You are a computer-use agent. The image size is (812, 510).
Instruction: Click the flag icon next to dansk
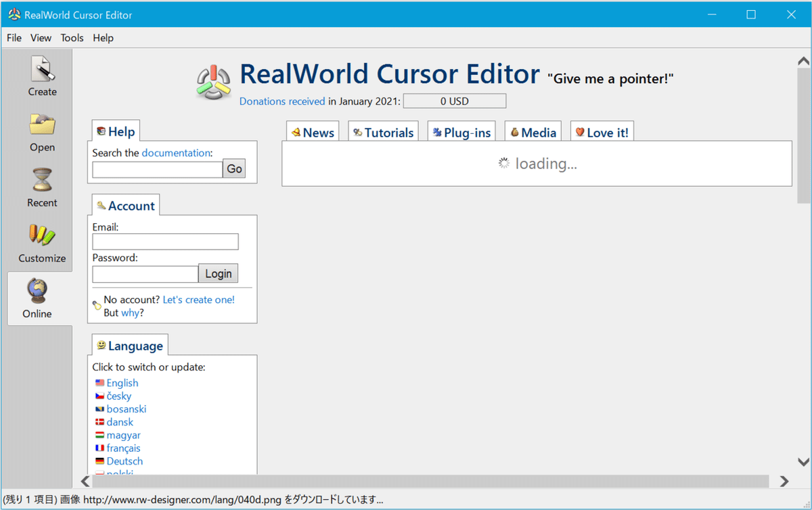[x=100, y=422]
